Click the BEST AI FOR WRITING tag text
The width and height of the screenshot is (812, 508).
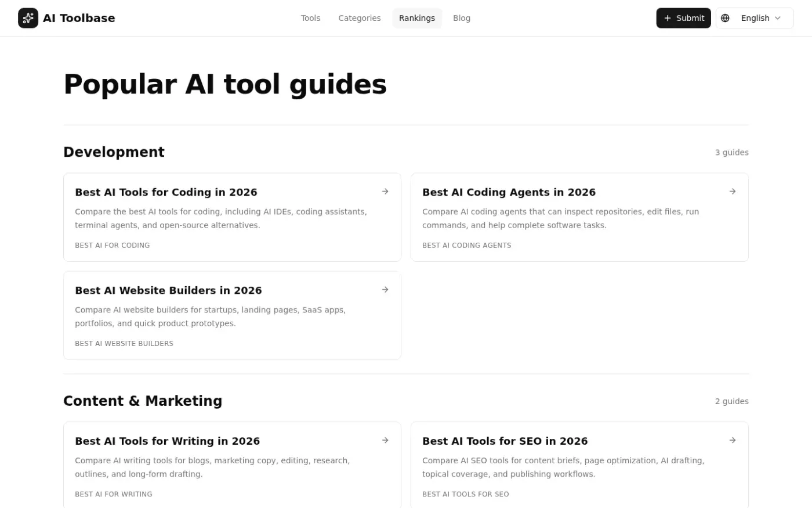(x=113, y=495)
